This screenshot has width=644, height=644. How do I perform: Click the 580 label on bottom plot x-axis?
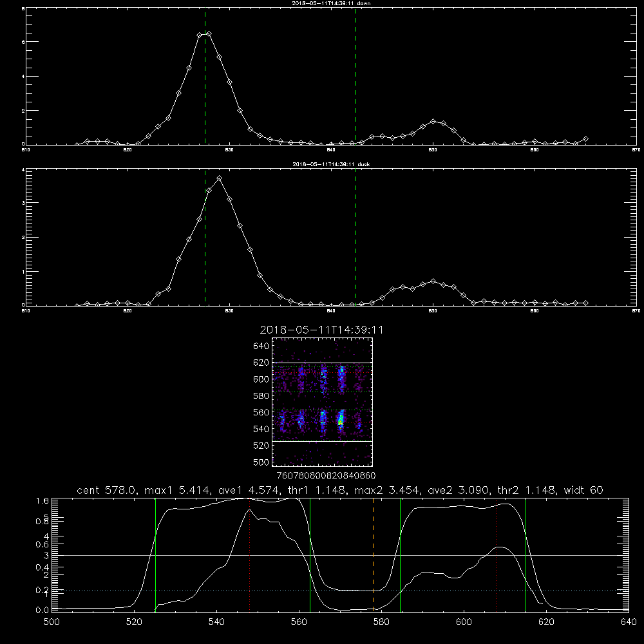[381, 622]
